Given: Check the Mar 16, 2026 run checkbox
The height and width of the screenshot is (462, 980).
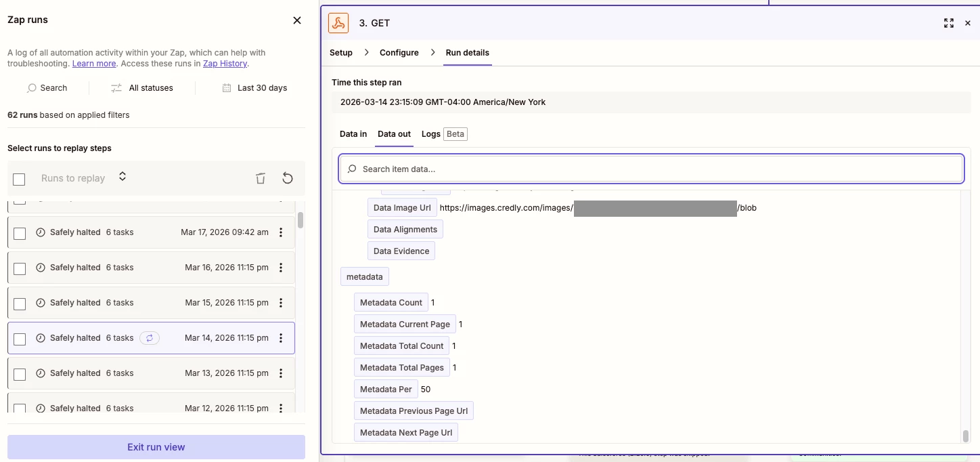Looking at the screenshot, I should coord(20,268).
